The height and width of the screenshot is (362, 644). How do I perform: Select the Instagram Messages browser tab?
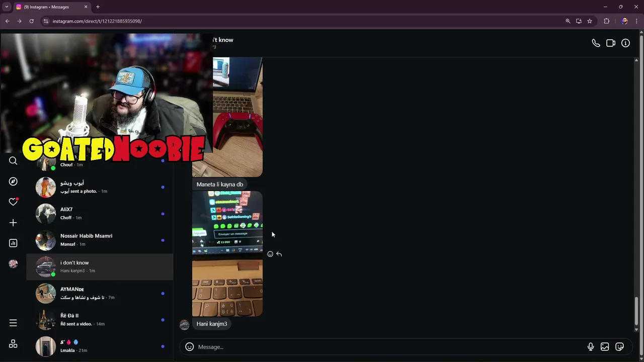click(51, 7)
